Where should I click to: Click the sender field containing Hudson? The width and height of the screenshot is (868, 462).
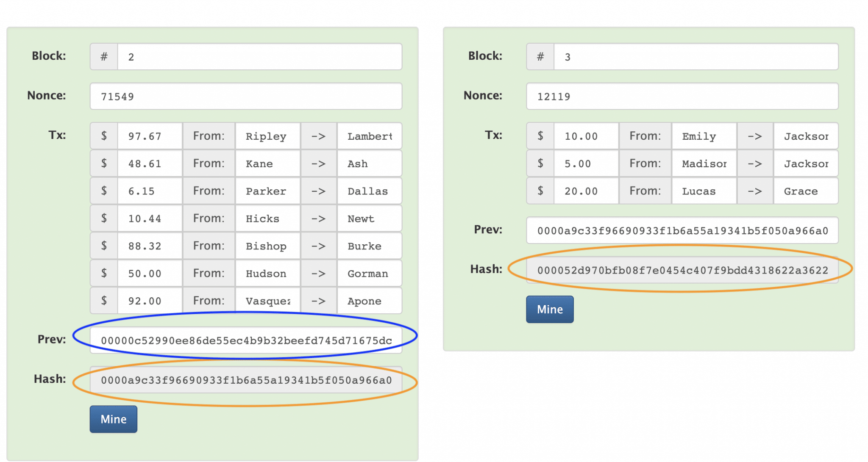(x=267, y=274)
